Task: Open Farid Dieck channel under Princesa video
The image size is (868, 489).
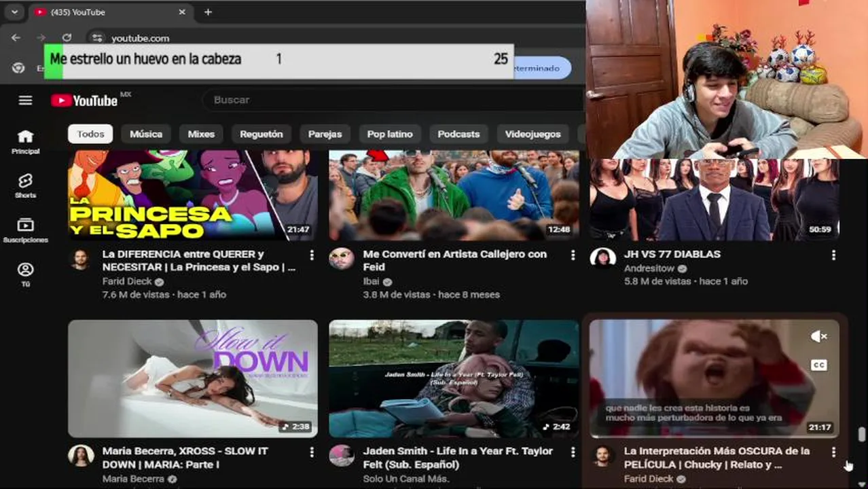Action: click(127, 281)
